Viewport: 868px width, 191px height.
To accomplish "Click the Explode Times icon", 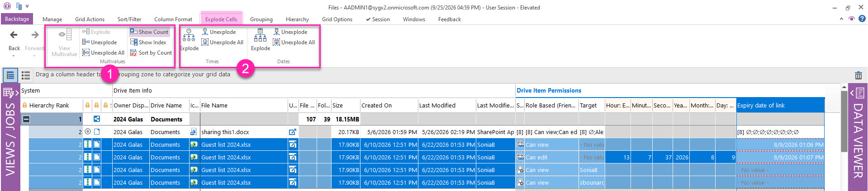I will click(189, 36).
